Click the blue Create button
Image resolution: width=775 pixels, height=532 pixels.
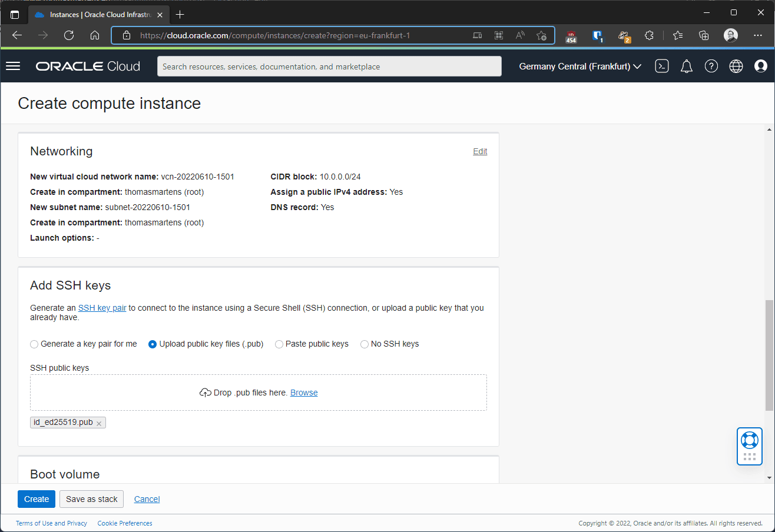[37, 499]
